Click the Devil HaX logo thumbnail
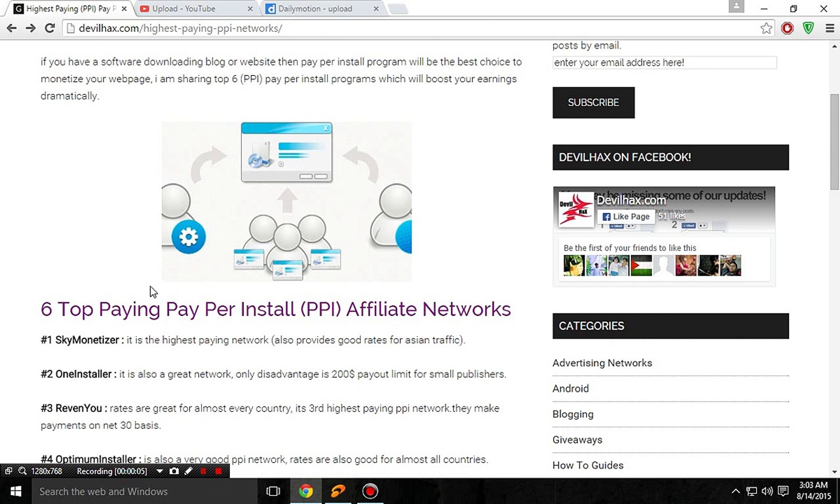840x504 pixels. pyautogui.click(x=576, y=210)
